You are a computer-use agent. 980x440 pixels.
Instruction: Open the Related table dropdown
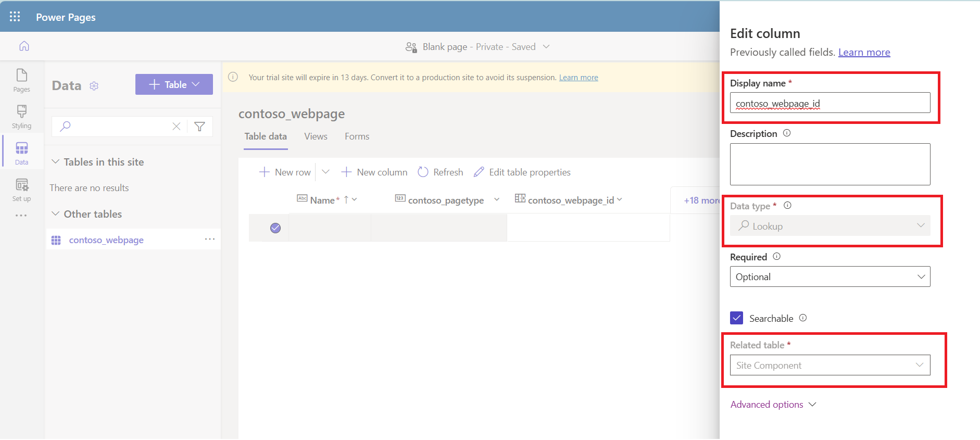(830, 365)
